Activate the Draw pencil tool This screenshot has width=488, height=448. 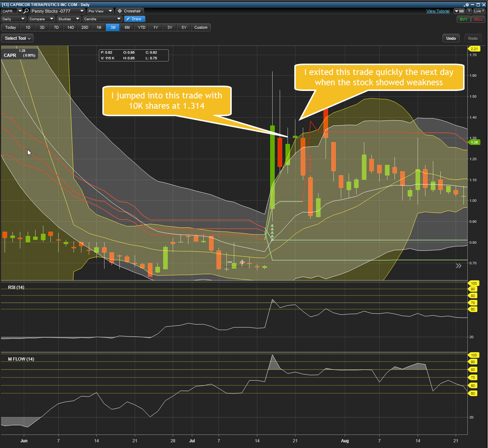coord(134,19)
